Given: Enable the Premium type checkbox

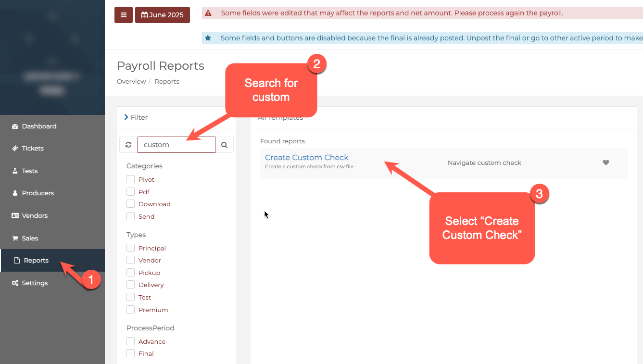Looking at the screenshot, I should click(x=130, y=310).
